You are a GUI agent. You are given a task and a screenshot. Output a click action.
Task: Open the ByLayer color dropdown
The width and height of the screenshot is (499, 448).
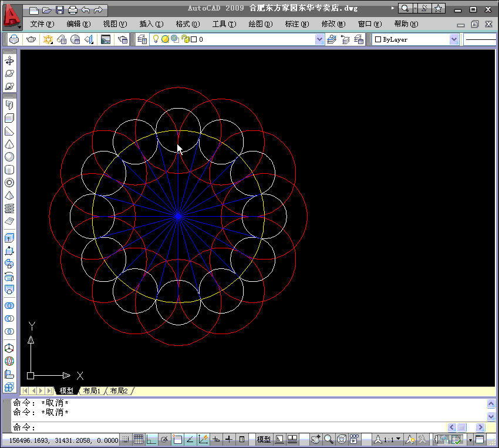[x=454, y=39]
